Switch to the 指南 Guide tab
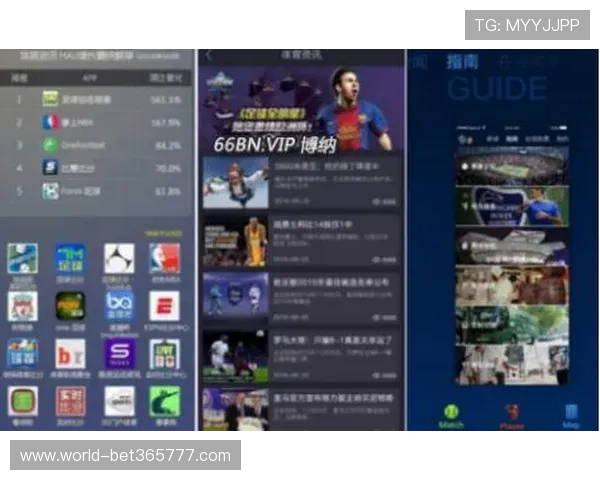Viewport: 600px width, 480px height. 463,61
